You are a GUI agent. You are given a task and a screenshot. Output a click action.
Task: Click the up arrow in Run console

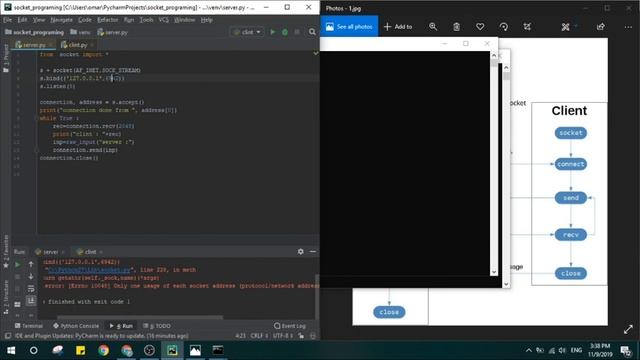pyautogui.click(x=31, y=264)
